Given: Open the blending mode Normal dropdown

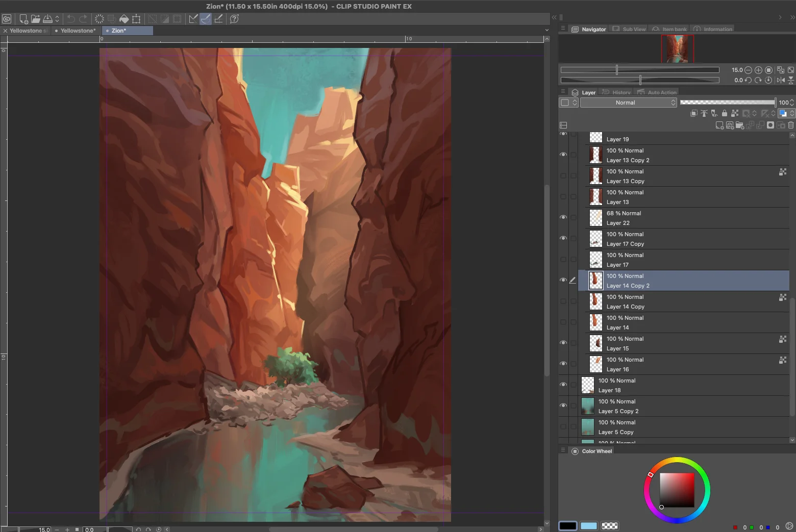Looking at the screenshot, I should [x=629, y=103].
